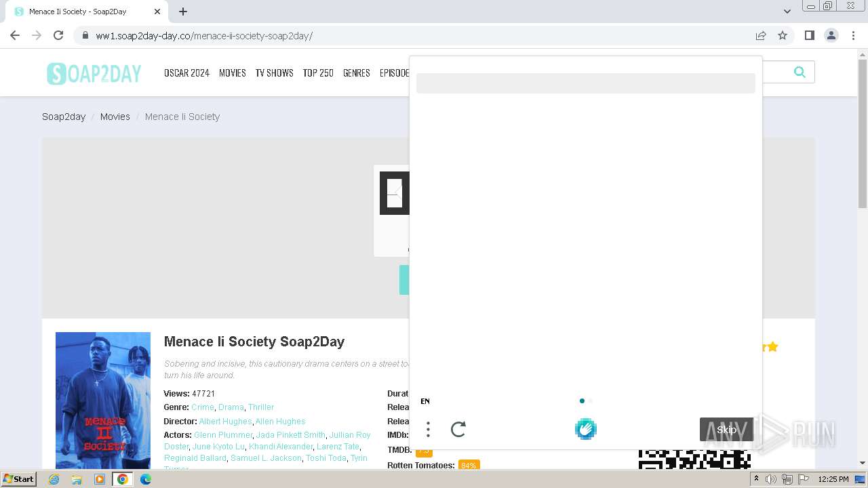Open actor Jada Pinkett Smith link

pyautogui.click(x=291, y=435)
